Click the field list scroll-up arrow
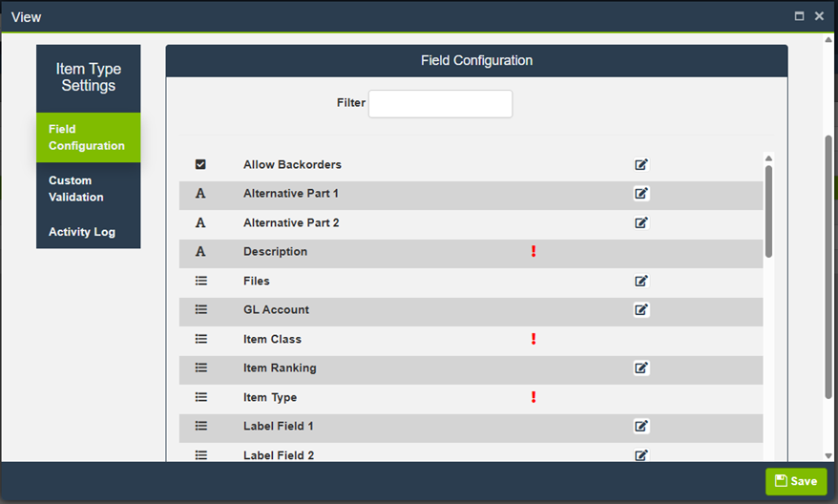 point(768,158)
